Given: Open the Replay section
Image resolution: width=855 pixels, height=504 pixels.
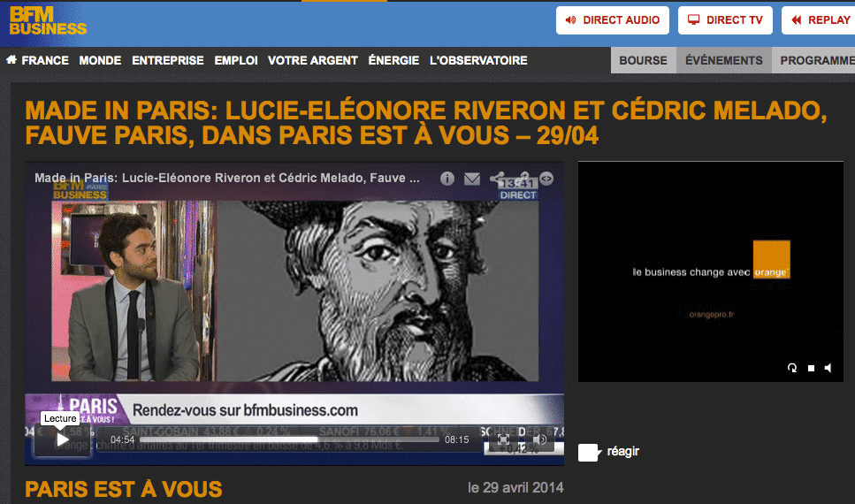Looking at the screenshot, I should click(818, 20).
